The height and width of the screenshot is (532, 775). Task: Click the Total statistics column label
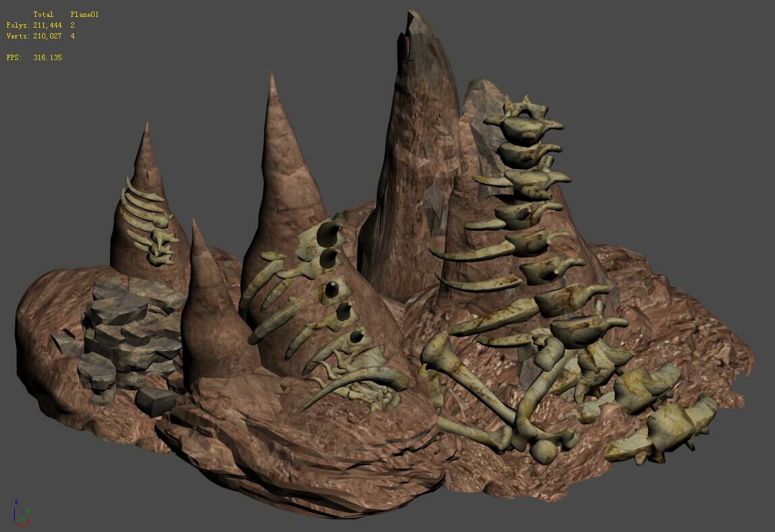click(x=45, y=14)
